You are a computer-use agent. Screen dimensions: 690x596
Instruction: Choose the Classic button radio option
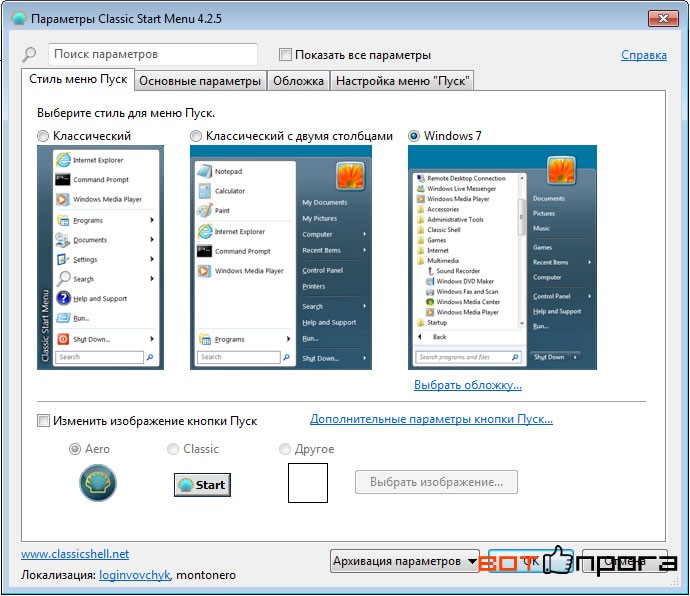tap(172, 449)
